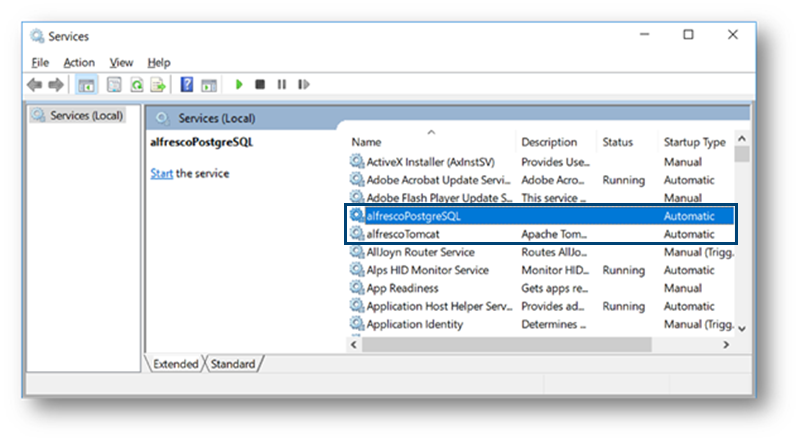Open the Action menu

[79, 62]
